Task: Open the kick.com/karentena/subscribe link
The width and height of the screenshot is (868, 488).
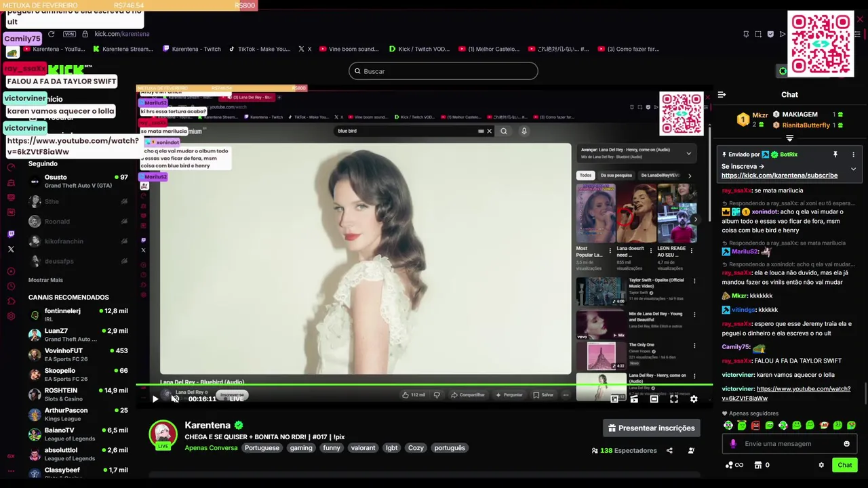Action: pyautogui.click(x=779, y=176)
